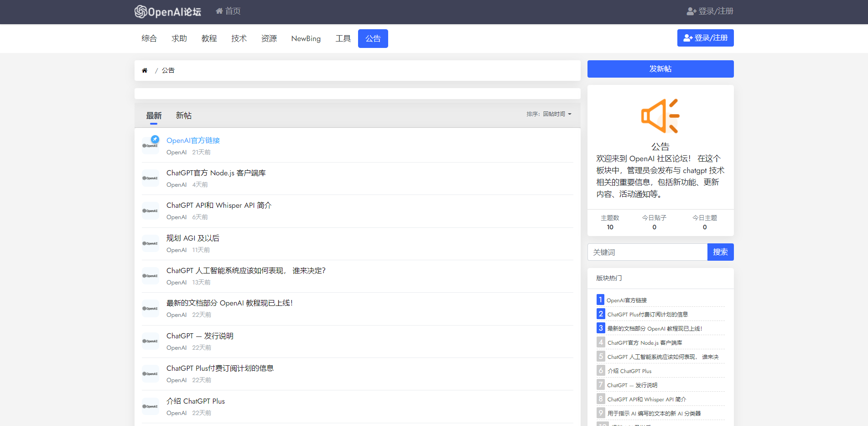Open hot list item 4 ChatGPT官方 Node.js 客户端库
The width and height of the screenshot is (868, 426).
point(645,343)
